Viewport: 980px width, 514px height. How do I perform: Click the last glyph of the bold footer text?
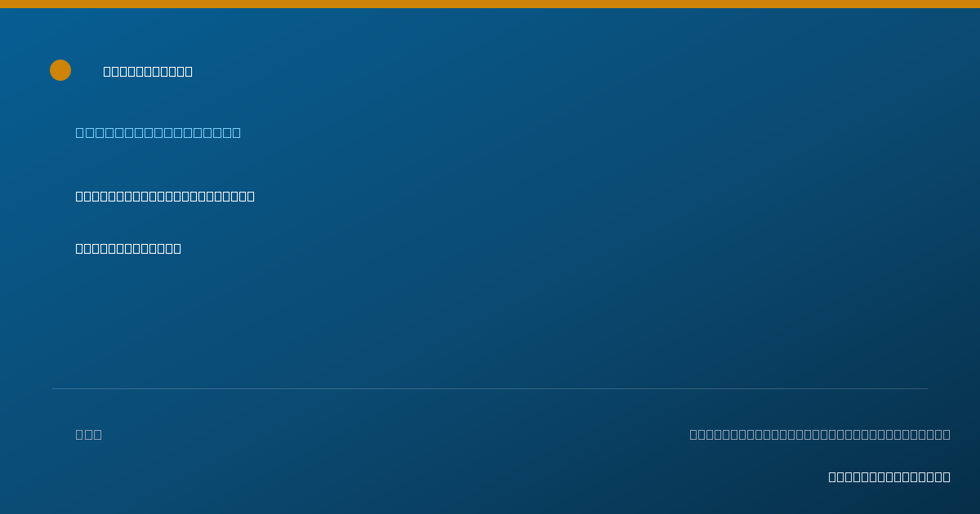click(947, 476)
